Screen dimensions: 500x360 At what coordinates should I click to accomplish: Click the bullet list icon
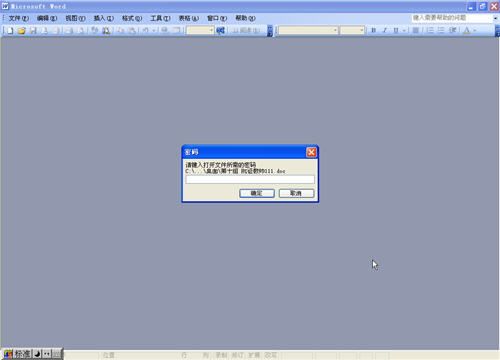coord(441,30)
